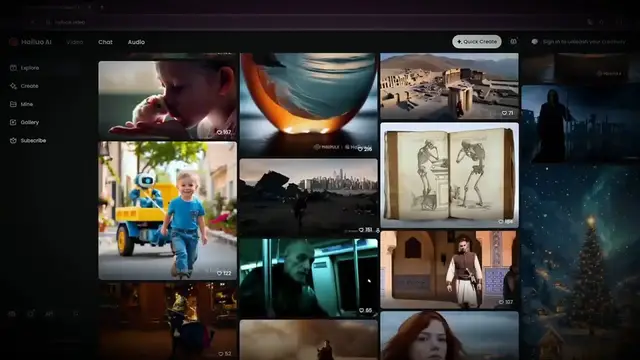Open the man in vest courtyard video

(449, 269)
